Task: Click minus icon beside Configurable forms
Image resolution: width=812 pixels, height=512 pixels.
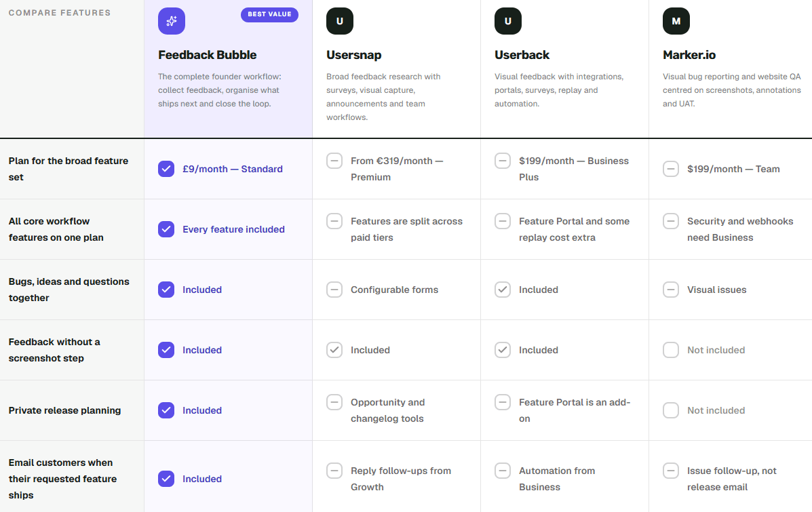Action: [334, 290]
